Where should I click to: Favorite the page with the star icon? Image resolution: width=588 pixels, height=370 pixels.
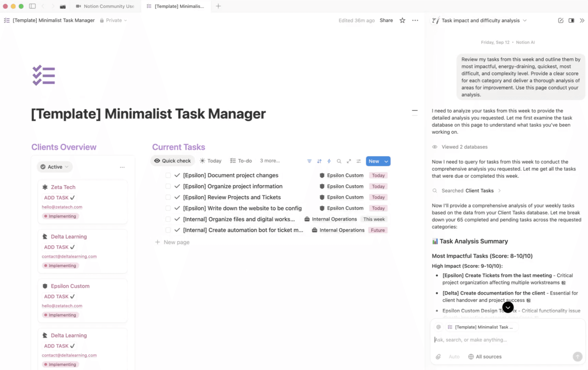pyautogui.click(x=402, y=20)
